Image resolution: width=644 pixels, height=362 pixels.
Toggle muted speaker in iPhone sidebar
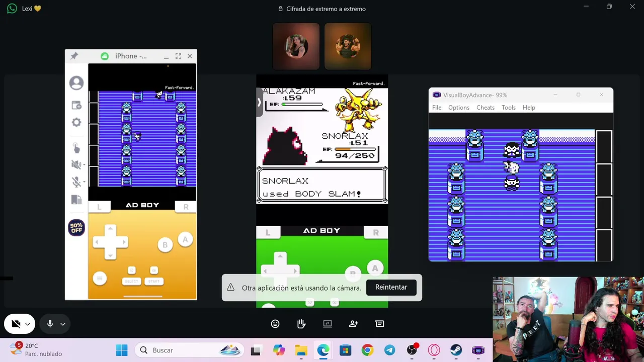pyautogui.click(x=76, y=164)
